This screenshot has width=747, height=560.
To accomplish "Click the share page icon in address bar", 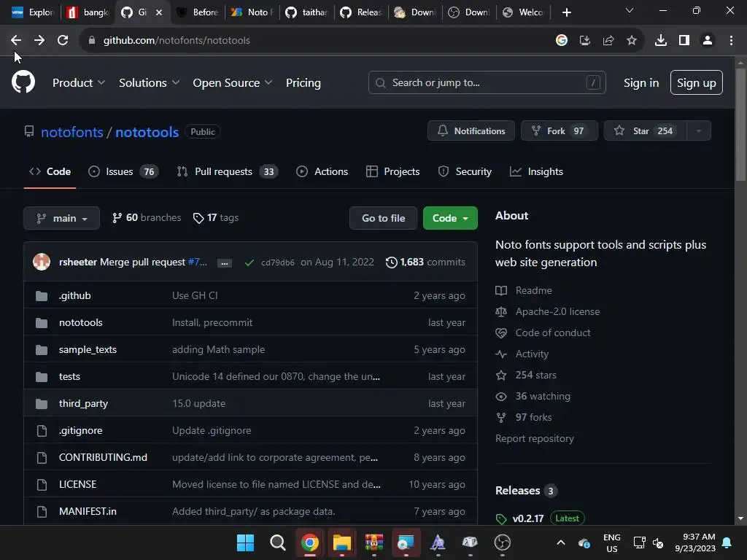I will [608, 41].
